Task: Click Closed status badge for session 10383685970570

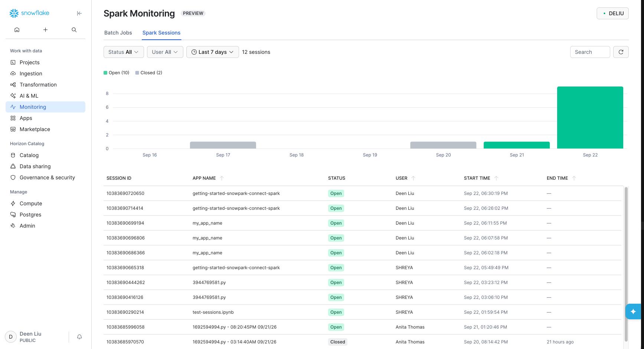Action: click(338, 342)
